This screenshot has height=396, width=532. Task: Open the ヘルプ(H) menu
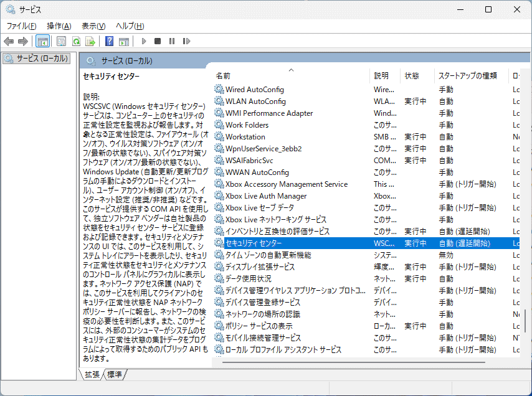[130, 26]
